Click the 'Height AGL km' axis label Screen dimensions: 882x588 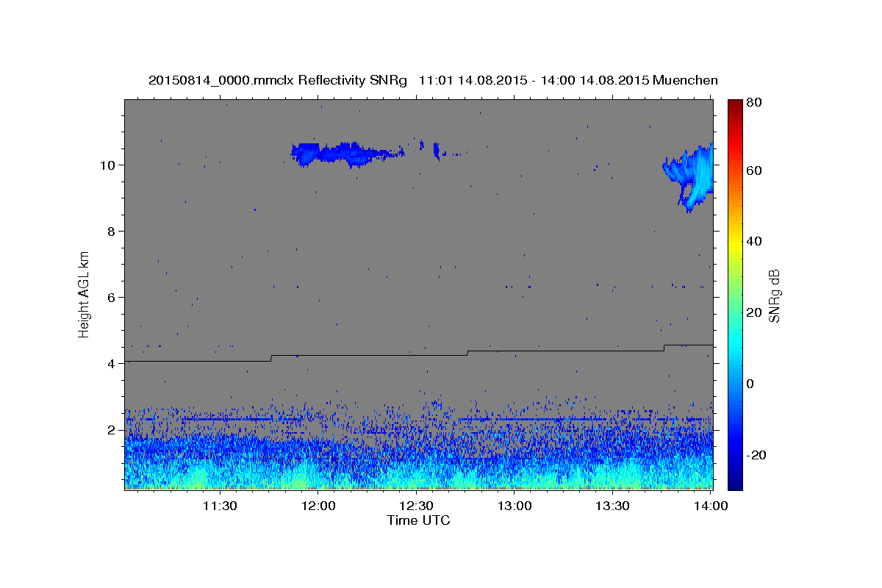click(x=85, y=295)
